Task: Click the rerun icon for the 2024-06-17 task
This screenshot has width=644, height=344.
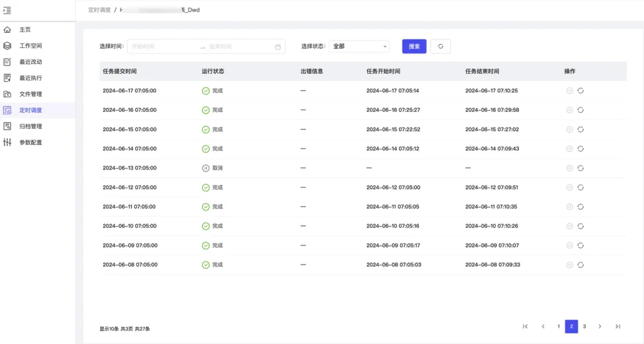Action: (x=580, y=91)
